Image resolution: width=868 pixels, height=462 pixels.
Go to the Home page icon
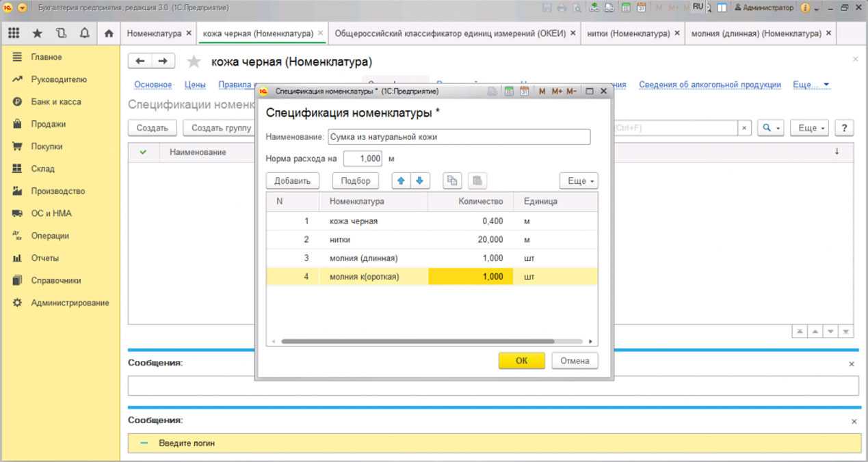point(108,33)
